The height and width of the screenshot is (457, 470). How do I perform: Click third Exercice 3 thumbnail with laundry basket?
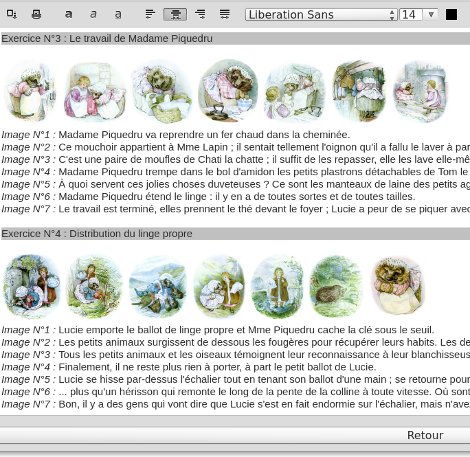[161, 91]
